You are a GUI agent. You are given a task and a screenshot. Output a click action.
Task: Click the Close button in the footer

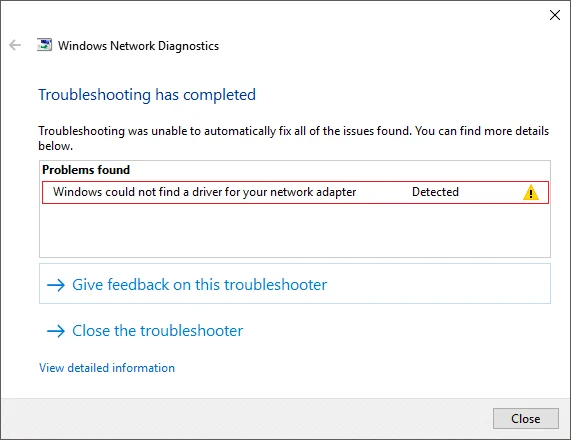[x=525, y=419]
